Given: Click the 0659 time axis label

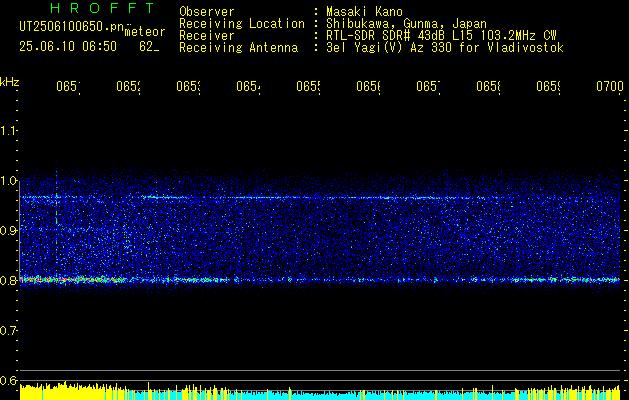Looking at the screenshot, I should [x=549, y=86].
